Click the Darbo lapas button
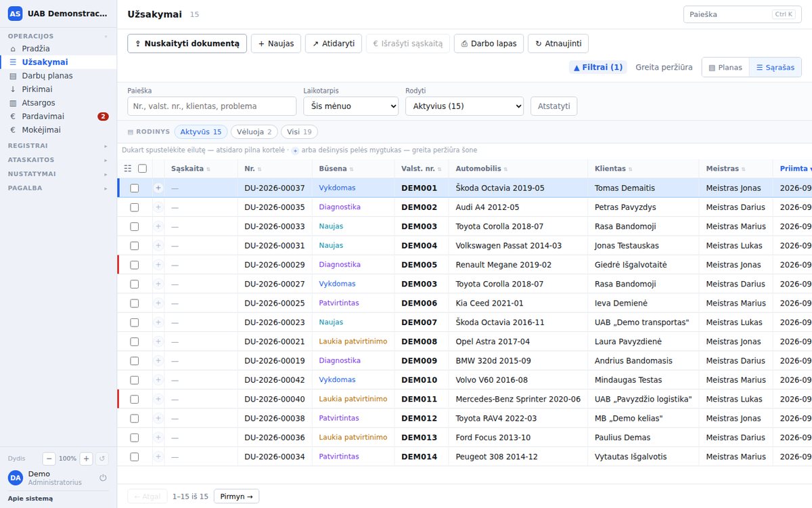Image resolution: width=812 pixels, height=508 pixels. (x=489, y=43)
